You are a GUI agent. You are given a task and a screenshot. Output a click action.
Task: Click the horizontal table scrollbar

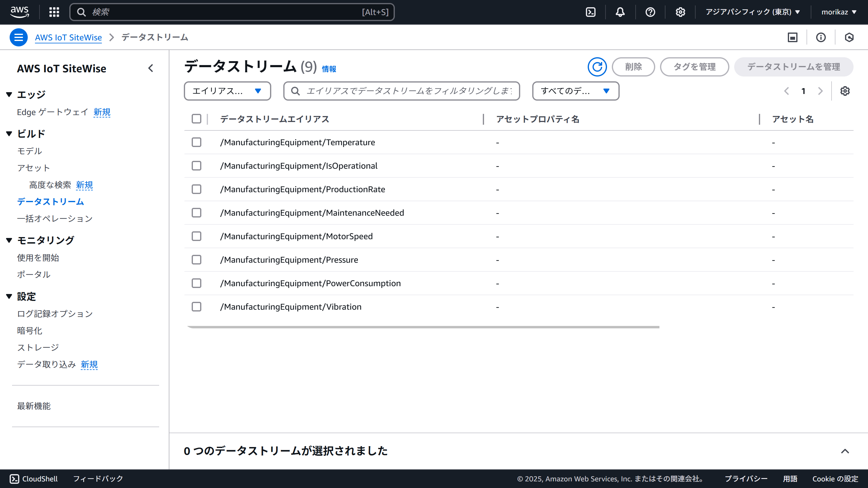pos(423,327)
